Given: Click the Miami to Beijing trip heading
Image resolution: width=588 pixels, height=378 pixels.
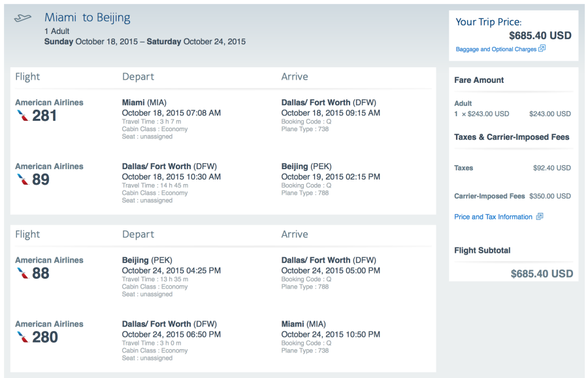Looking at the screenshot, I should coord(87,18).
